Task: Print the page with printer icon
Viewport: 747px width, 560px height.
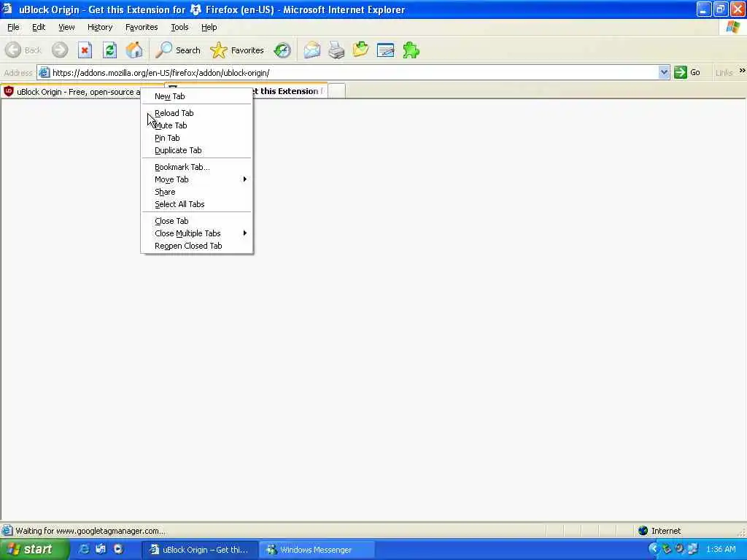Action: [336, 50]
